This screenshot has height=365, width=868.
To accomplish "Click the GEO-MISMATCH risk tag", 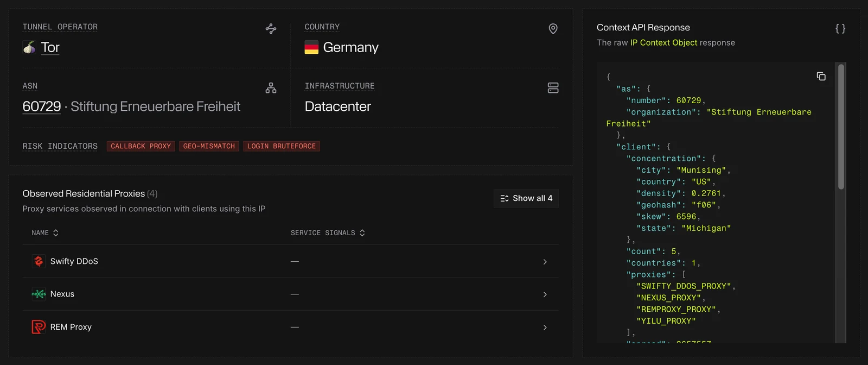I will click(209, 146).
